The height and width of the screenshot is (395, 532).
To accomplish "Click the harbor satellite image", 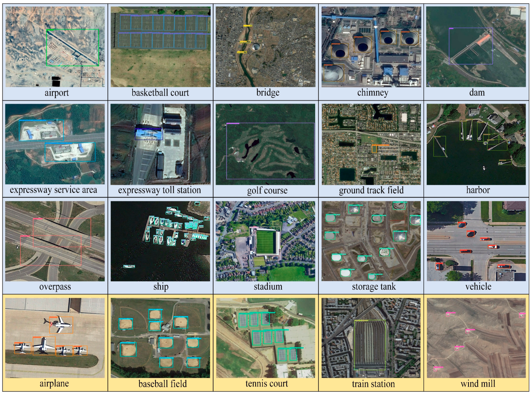I will point(476,144).
